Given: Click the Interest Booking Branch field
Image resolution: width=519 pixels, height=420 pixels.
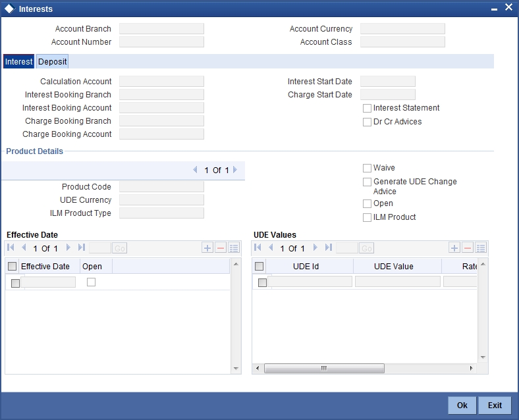Looking at the screenshot, I should 161,95.
